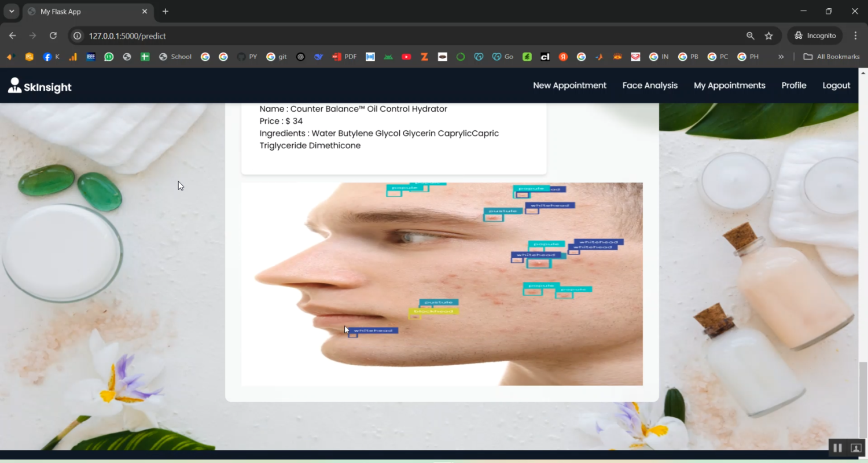
Task: Open New Appointment page
Action: (569, 86)
